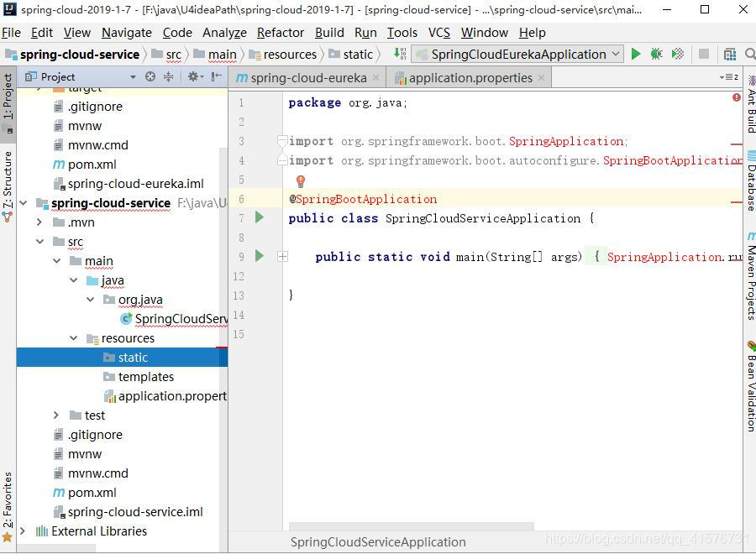
Task: Open spring-cloud-service.iml file
Action: (129, 512)
